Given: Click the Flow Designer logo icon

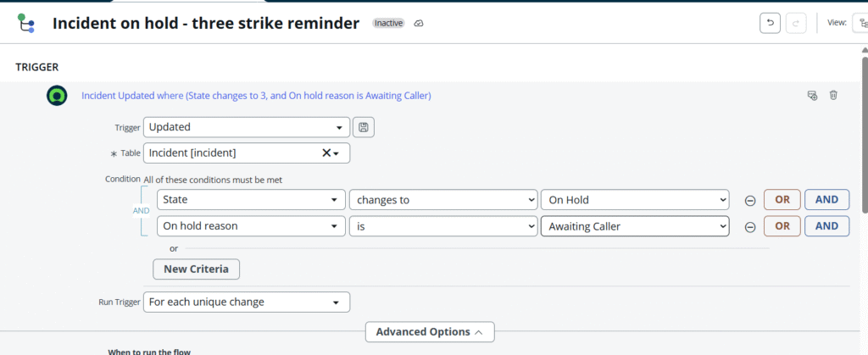Looking at the screenshot, I should 25,23.
